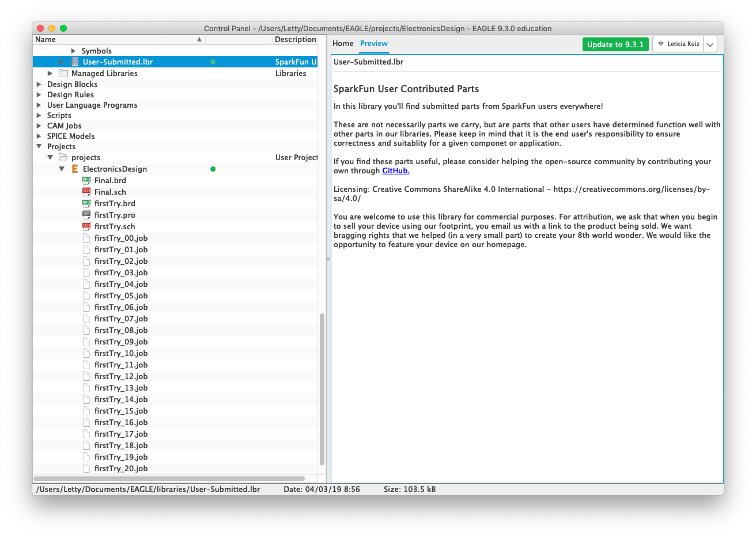This screenshot has height=538, width=756.
Task: Select firstTry_12.job in the tree
Action: point(121,376)
